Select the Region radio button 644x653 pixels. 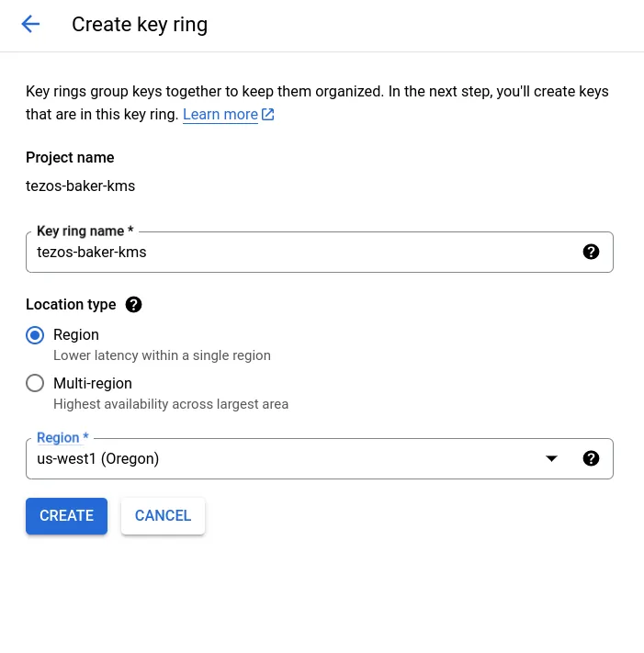click(35, 335)
